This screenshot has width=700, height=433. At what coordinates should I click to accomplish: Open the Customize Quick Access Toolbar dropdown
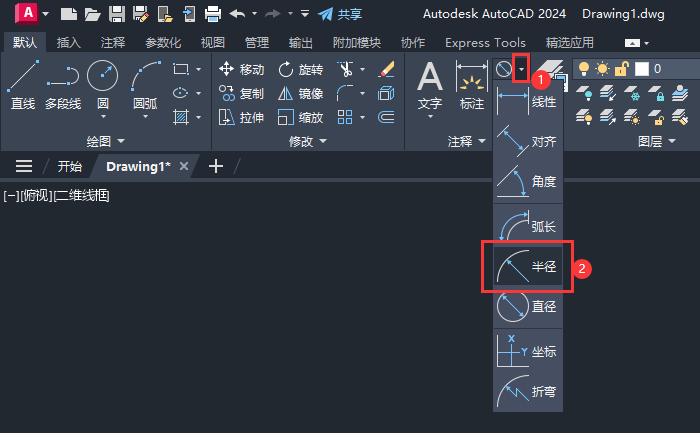pos(305,14)
